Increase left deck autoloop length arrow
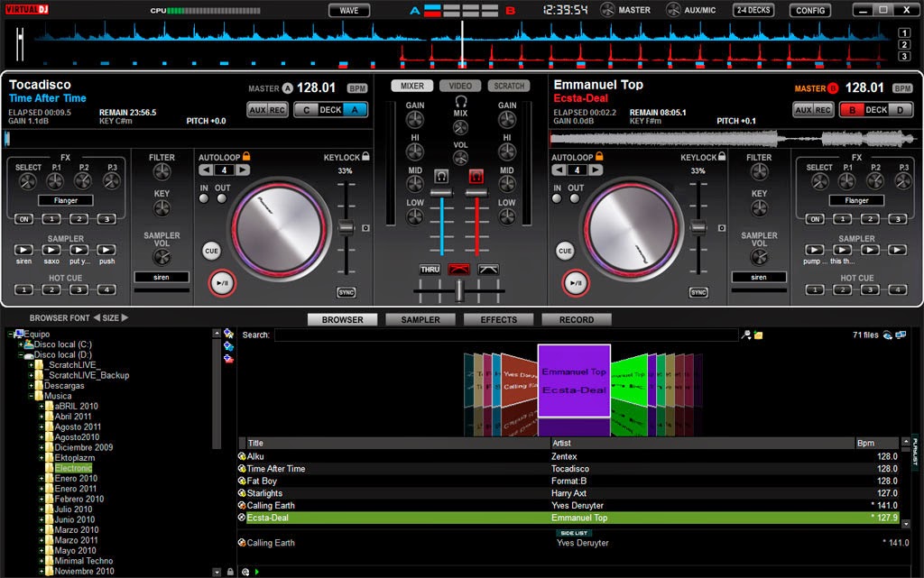 242,170
